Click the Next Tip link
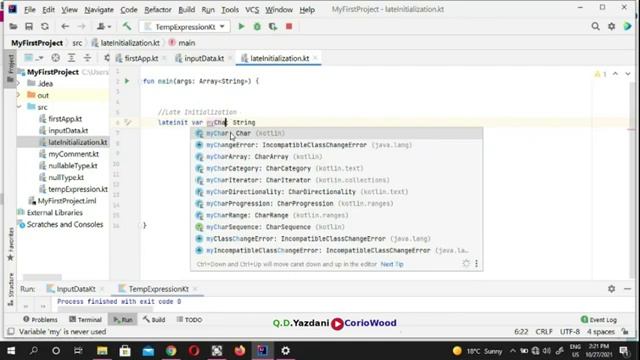640x360 pixels. click(x=392, y=264)
